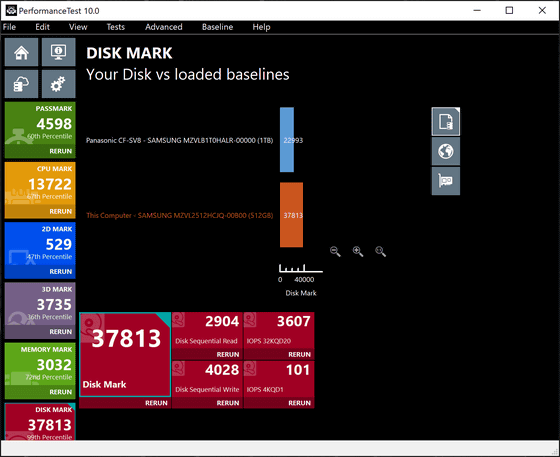Select the Disk Sequential Read 2904 tile

click(207, 330)
